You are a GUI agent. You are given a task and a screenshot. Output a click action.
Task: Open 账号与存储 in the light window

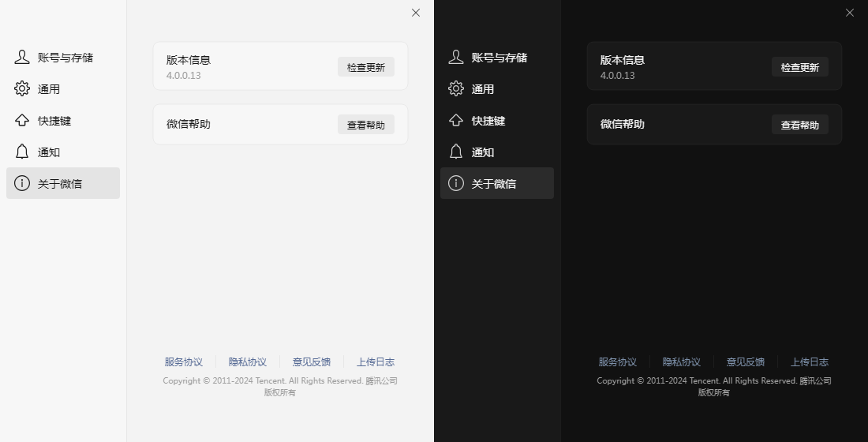point(63,57)
